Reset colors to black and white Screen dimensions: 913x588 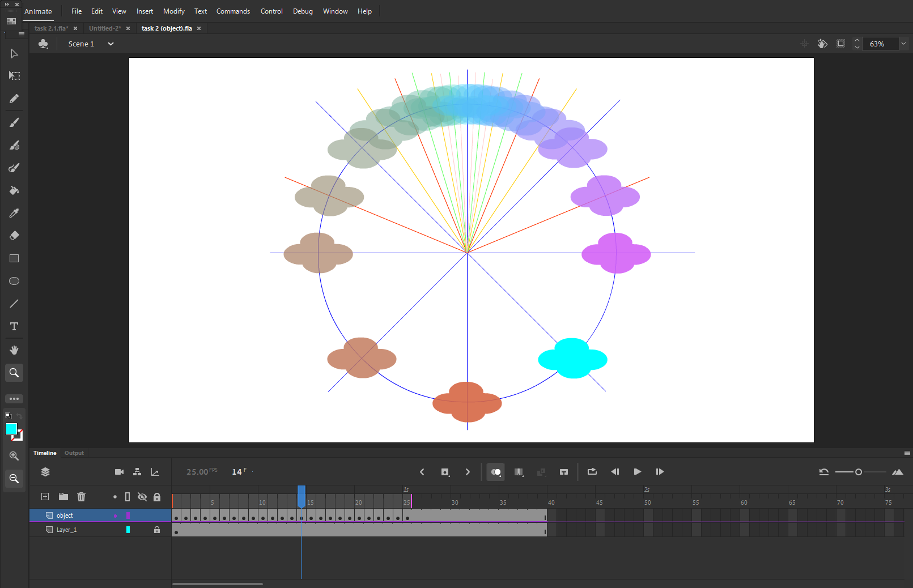tap(9, 416)
